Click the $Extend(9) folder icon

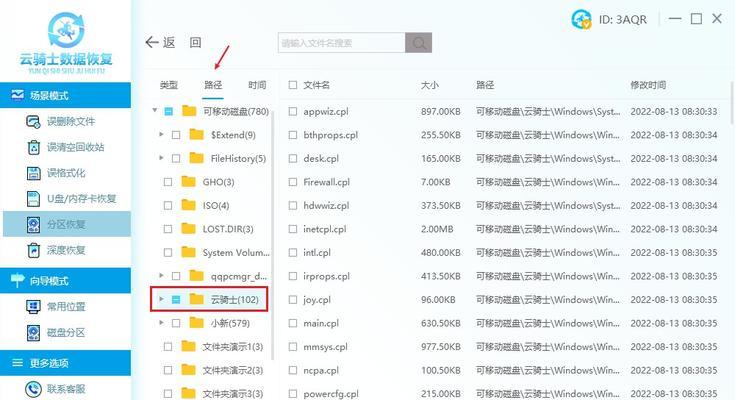point(196,135)
